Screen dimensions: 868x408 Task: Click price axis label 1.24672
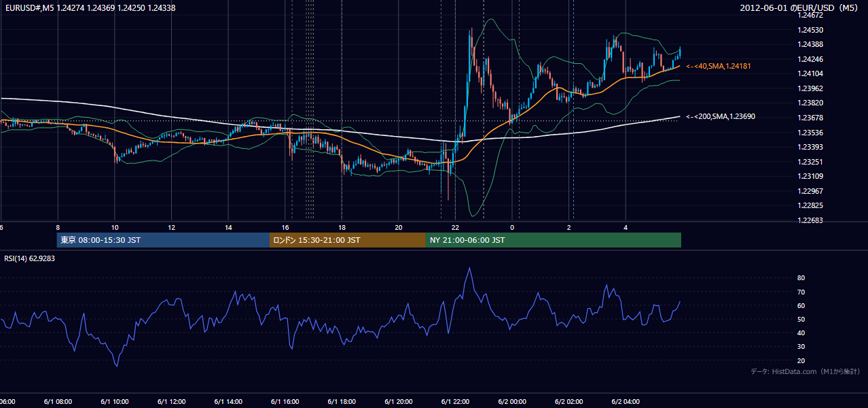click(x=810, y=15)
